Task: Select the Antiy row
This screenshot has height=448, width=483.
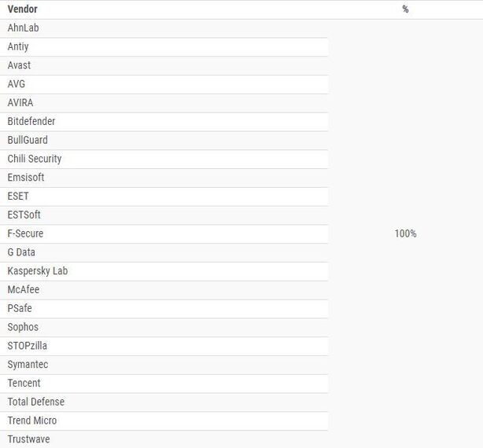Action: (x=18, y=47)
